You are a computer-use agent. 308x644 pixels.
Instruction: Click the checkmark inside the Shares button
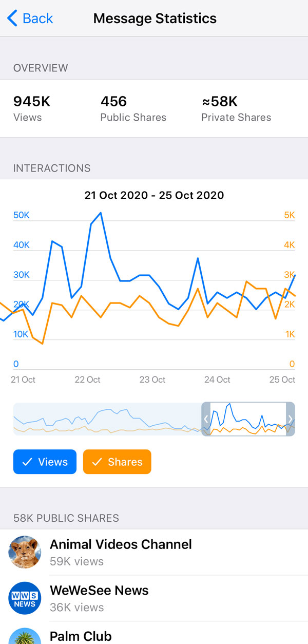(97, 462)
